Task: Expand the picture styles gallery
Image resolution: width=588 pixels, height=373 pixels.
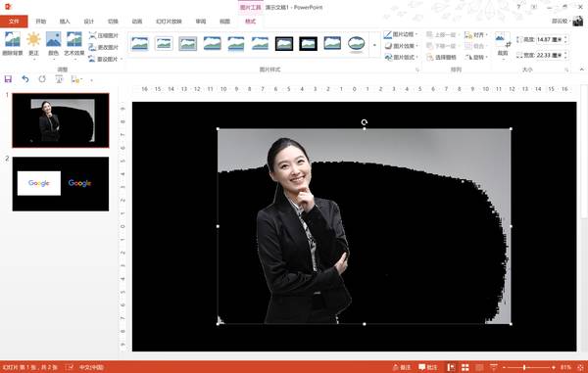Action: pyautogui.click(x=374, y=45)
